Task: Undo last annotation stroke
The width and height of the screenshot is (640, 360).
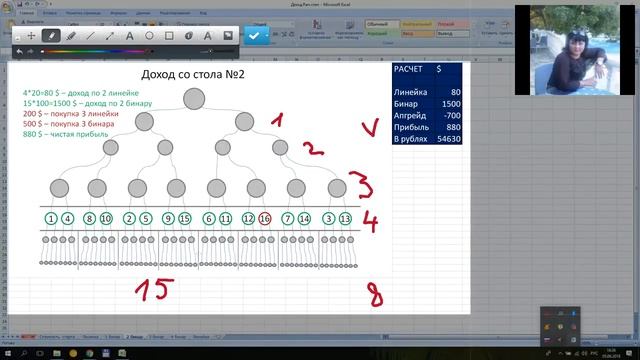Action: pyautogui.click(x=20, y=52)
